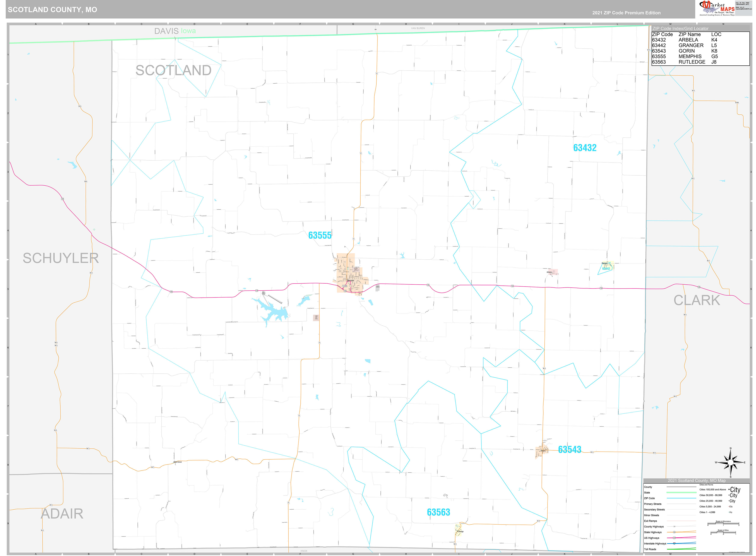Click the US Highways shield icon in legend
Screen dimensions: 756x556
point(674,538)
